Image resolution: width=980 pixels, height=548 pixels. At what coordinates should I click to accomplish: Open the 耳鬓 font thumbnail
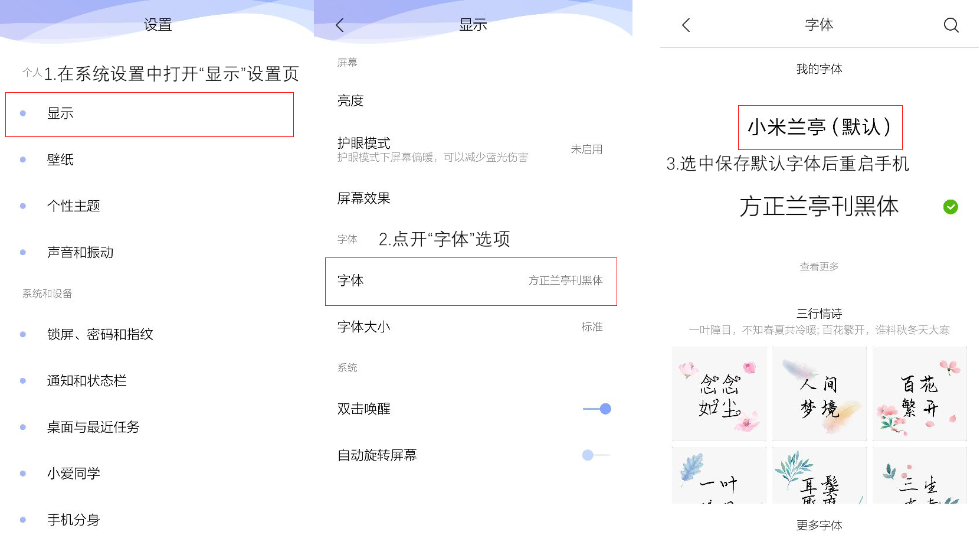click(820, 475)
